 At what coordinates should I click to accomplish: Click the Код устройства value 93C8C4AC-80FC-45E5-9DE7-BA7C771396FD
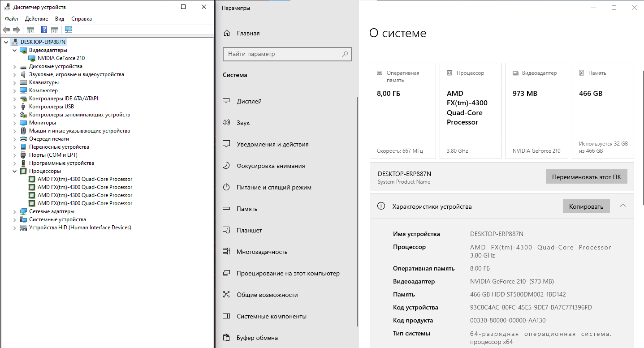pyautogui.click(x=531, y=307)
